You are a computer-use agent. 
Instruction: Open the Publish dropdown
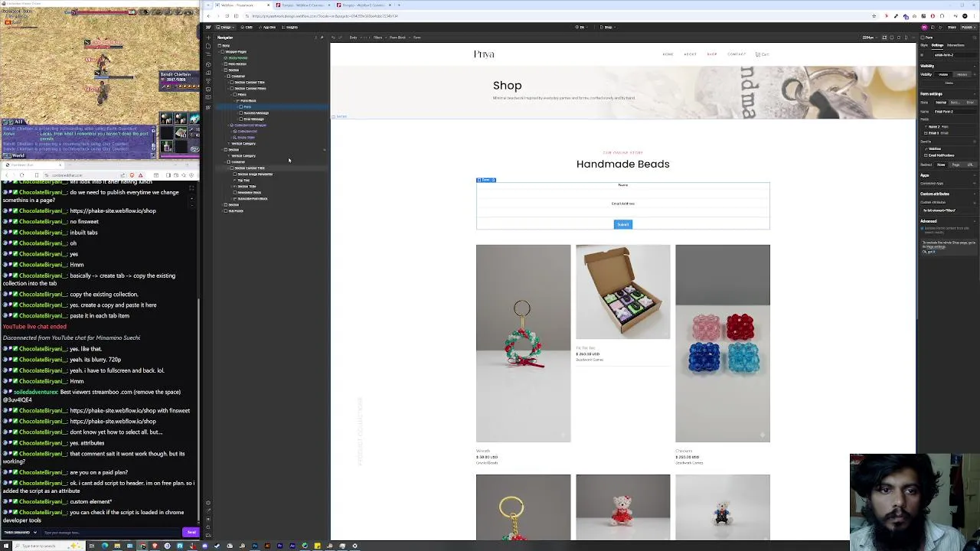(x=968, y=27)
